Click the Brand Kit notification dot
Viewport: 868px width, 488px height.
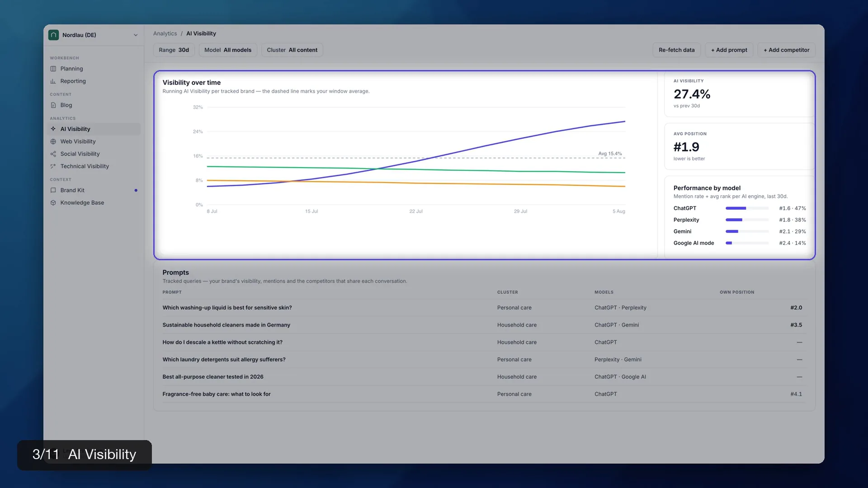pos(136,190)
